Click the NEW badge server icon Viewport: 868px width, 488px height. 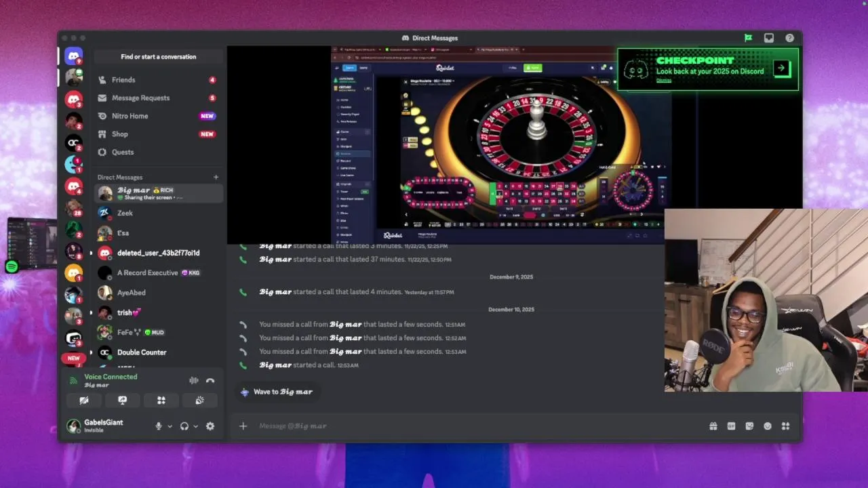pos(74,358)
